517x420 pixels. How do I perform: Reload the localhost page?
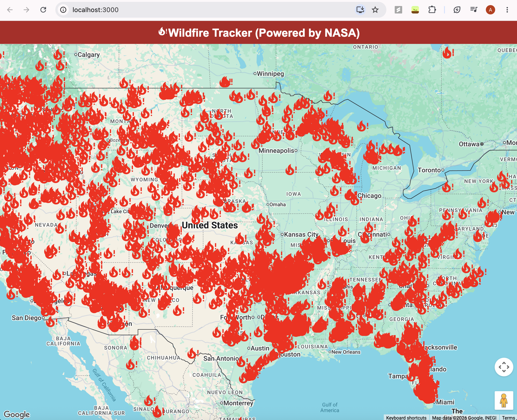[43, 10]
